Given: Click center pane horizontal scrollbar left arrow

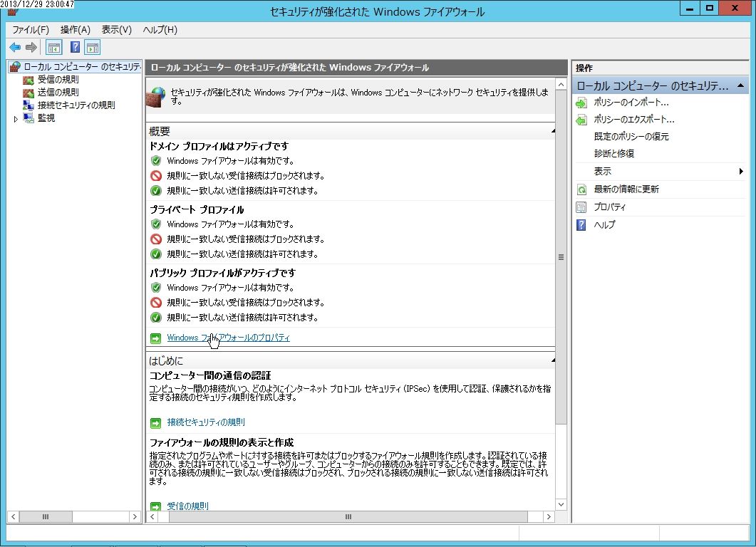Looking at the screenshot, I should 152,516.
